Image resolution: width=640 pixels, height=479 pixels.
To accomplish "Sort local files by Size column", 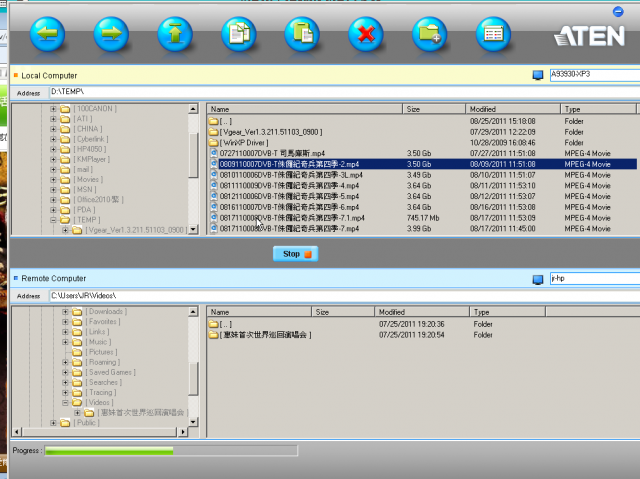I will click(x=434, y=109).
